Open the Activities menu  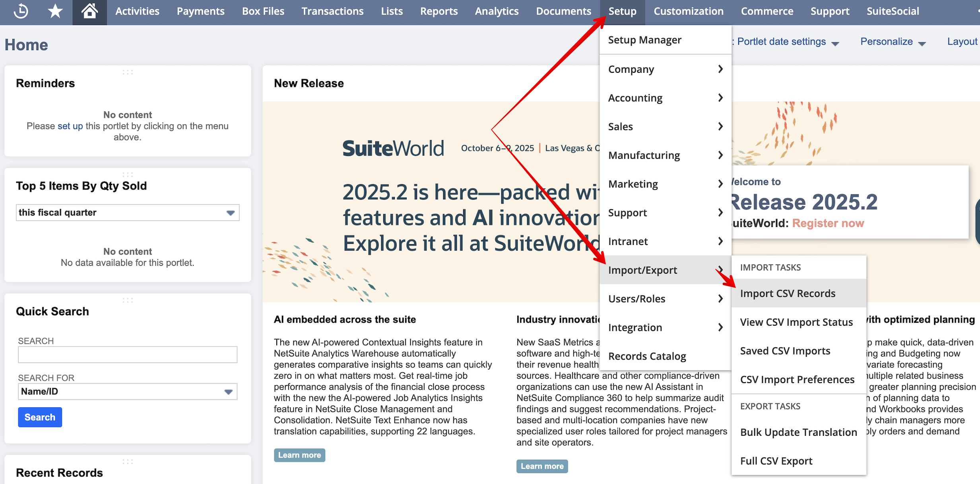pyautogui.click(x=137, y=11)
